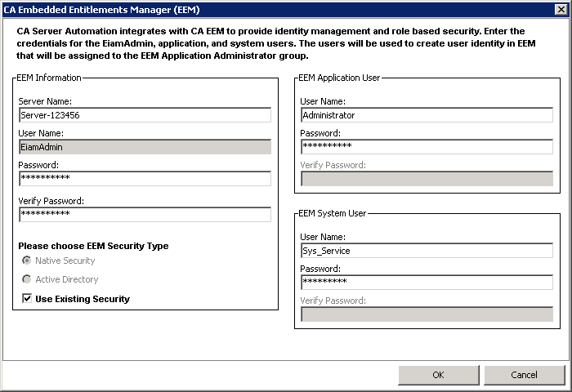
Task: Focus the EEM System User Password field
Action: click(x=427, y=282)
